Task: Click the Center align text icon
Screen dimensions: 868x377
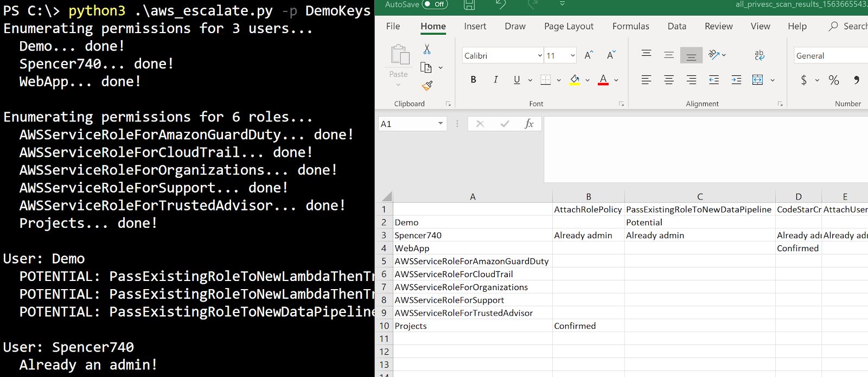Action: point(669,80)
